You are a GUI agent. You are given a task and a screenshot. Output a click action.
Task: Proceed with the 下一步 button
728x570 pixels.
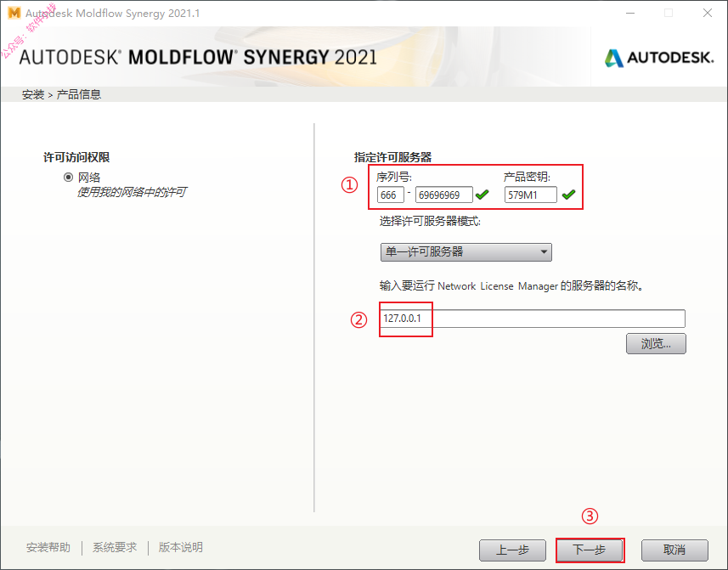590,550
